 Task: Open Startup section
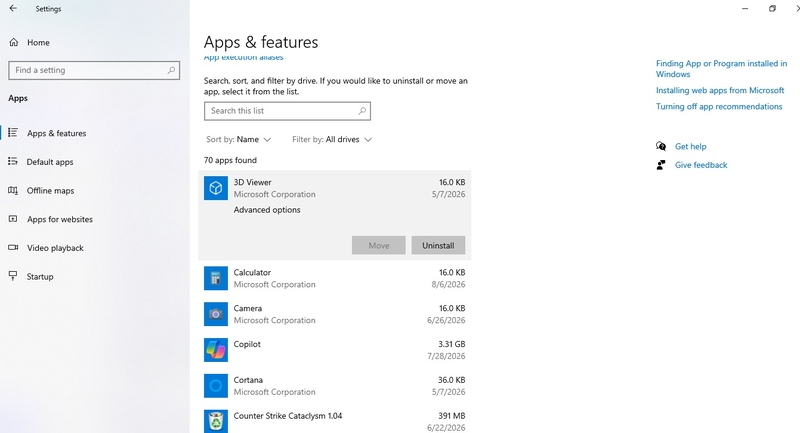(x=40, y=276)
